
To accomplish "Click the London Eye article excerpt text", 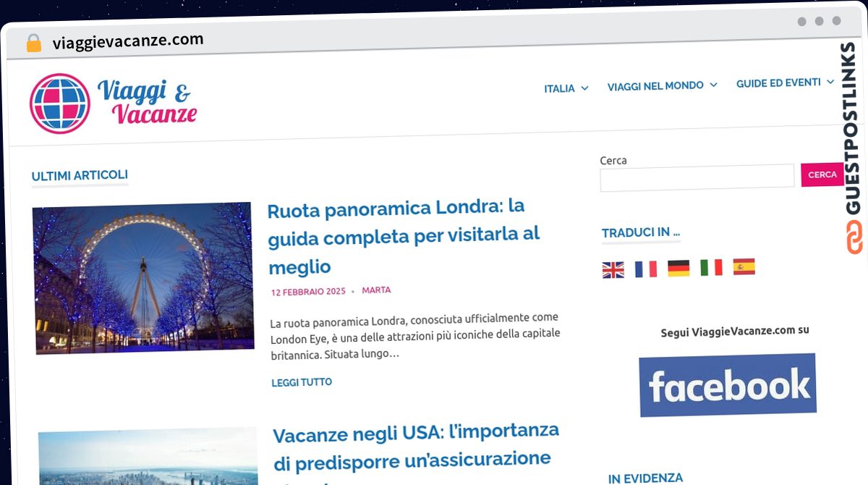I will click(x=414, y=337).
